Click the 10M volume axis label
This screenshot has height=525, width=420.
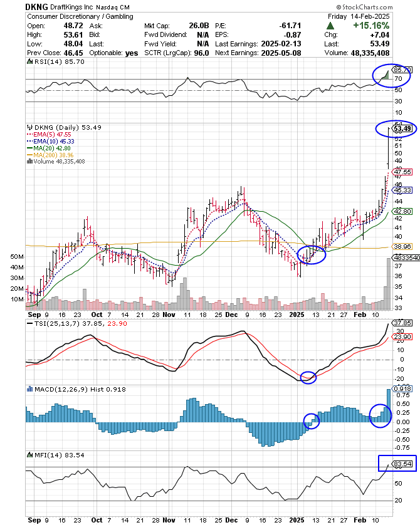tap(17, 299)
